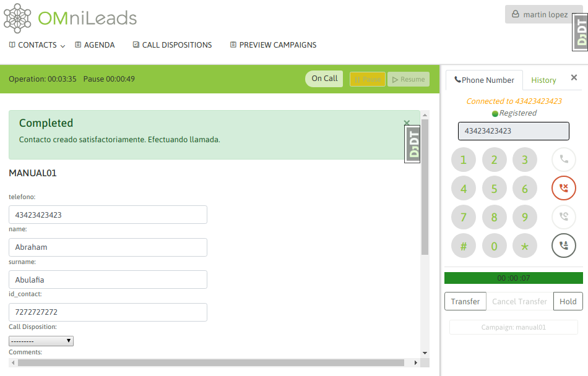
Task: Click the horizontal scrollbar of the form
Action: (x=210, y=362)
